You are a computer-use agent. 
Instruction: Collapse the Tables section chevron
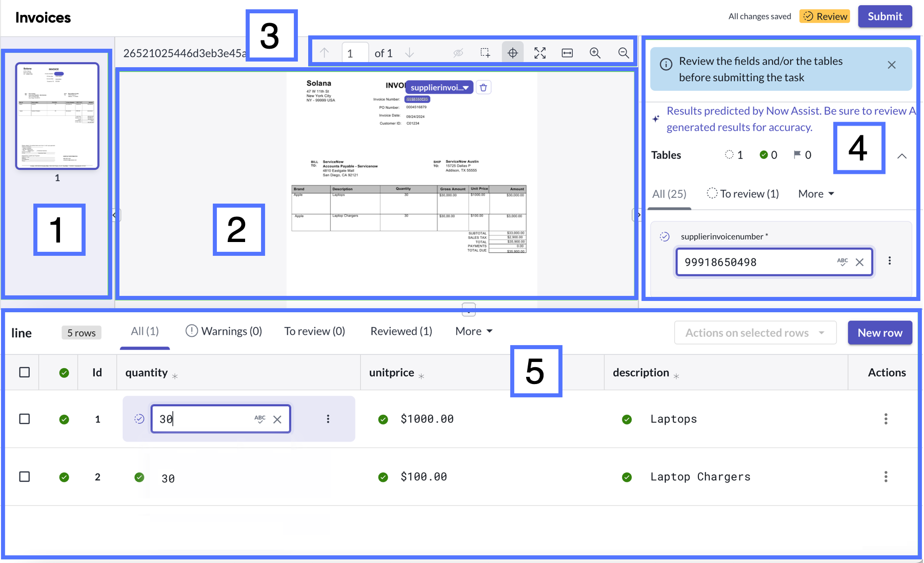pyautogui.click(x=902, y=156)
